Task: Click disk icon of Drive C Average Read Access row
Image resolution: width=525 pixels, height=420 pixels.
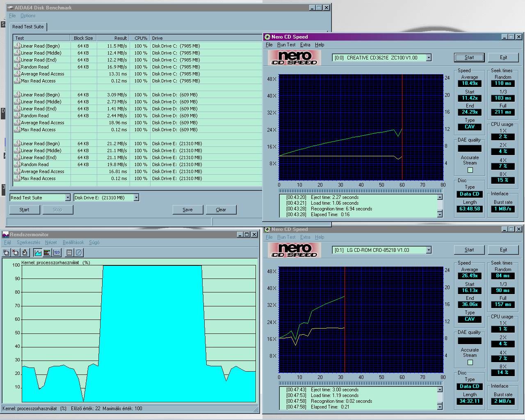Action: coord(17,73)
